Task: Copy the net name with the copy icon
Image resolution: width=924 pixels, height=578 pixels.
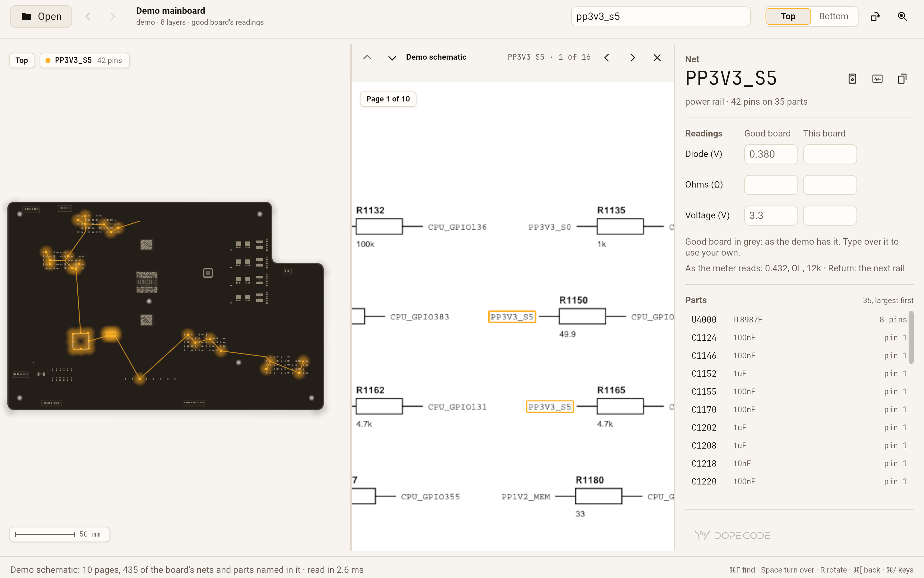Action: (902, 79)
